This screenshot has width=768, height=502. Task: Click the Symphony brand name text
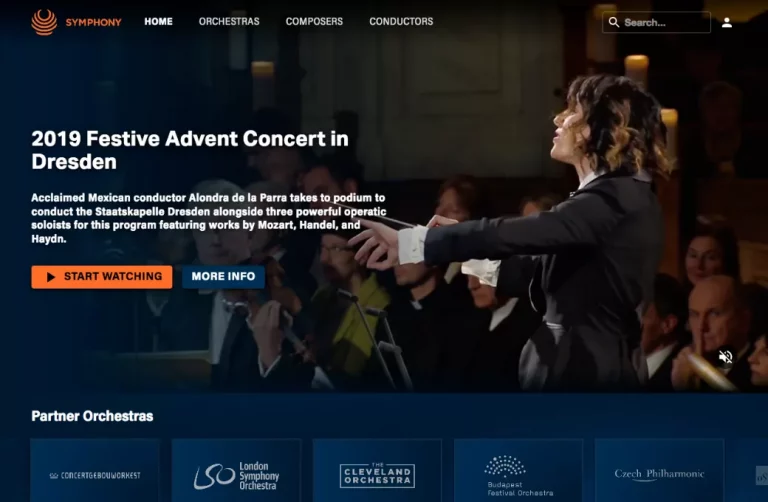pos(94,22)
